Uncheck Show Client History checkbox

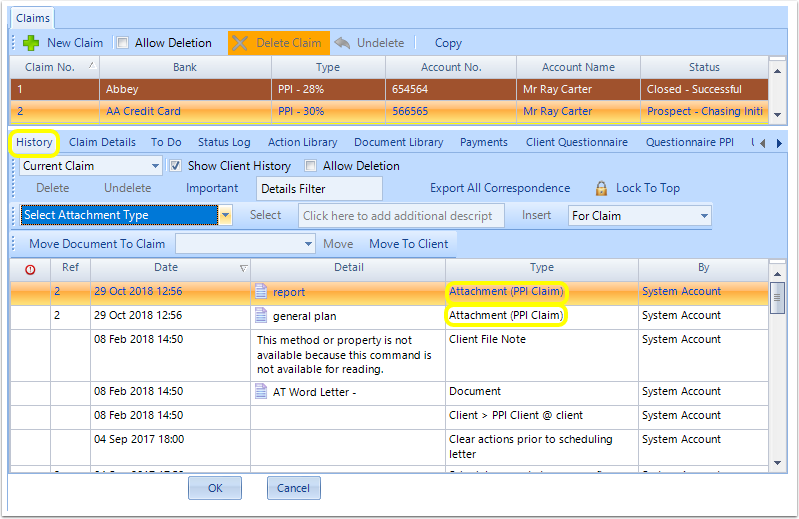(175, 166)
